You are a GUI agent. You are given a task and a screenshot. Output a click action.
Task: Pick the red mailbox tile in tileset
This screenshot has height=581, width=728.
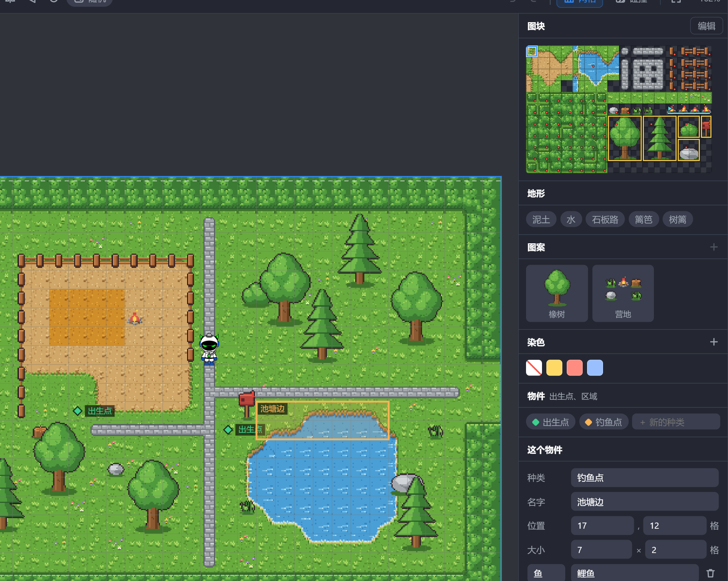tap(706, 127)
